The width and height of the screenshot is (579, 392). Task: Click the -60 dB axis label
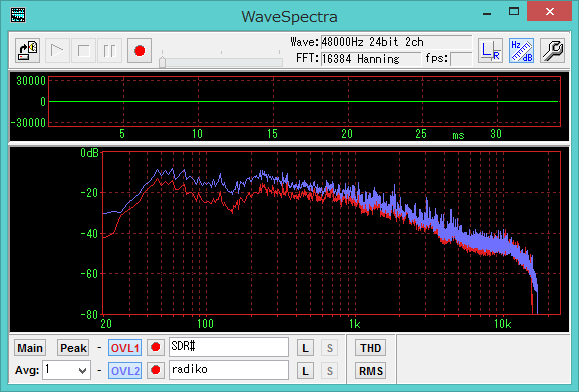(x=89, y=274)
